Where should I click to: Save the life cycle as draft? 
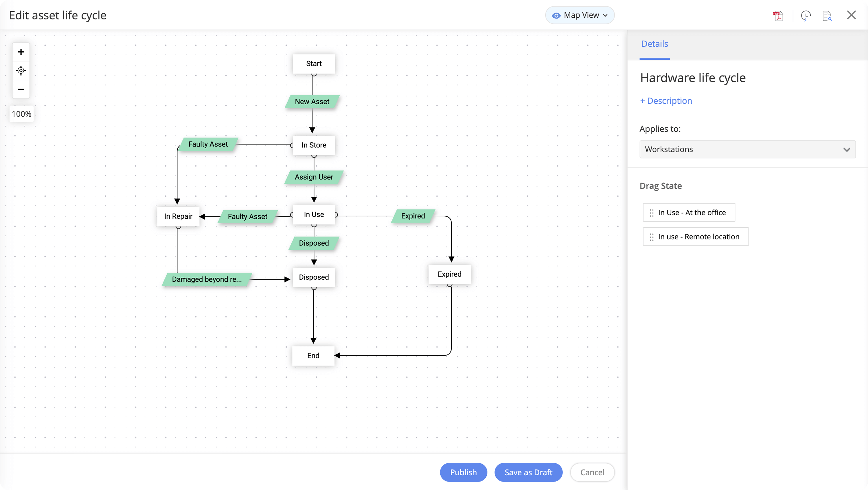[528, 472]
